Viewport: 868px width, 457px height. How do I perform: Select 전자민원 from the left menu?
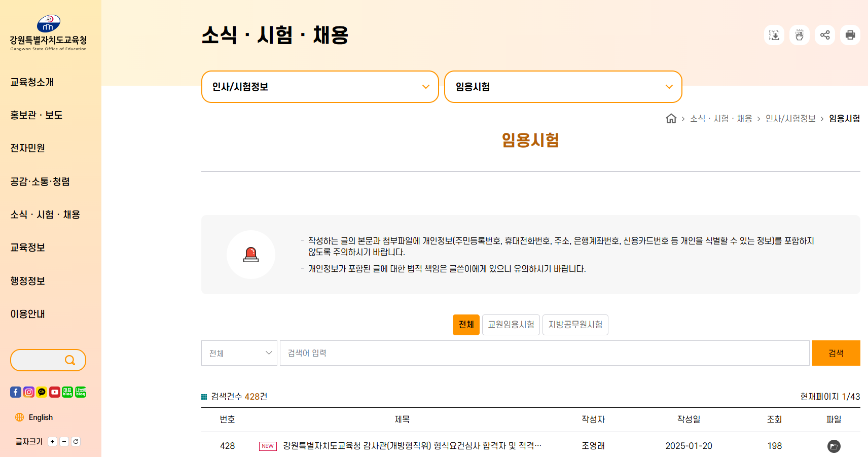(27, 148)
